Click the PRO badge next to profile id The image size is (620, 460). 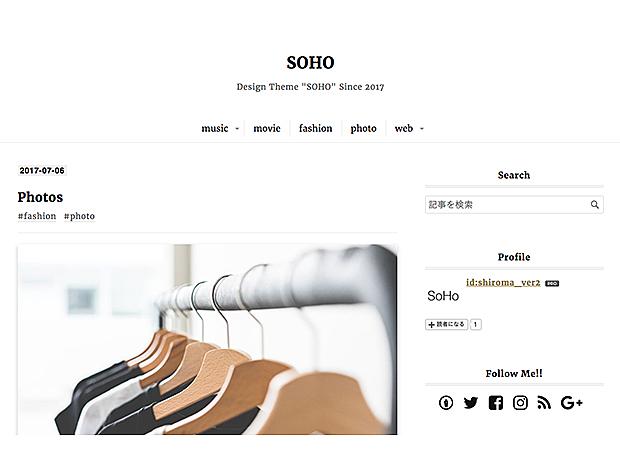tap(552, 283)
